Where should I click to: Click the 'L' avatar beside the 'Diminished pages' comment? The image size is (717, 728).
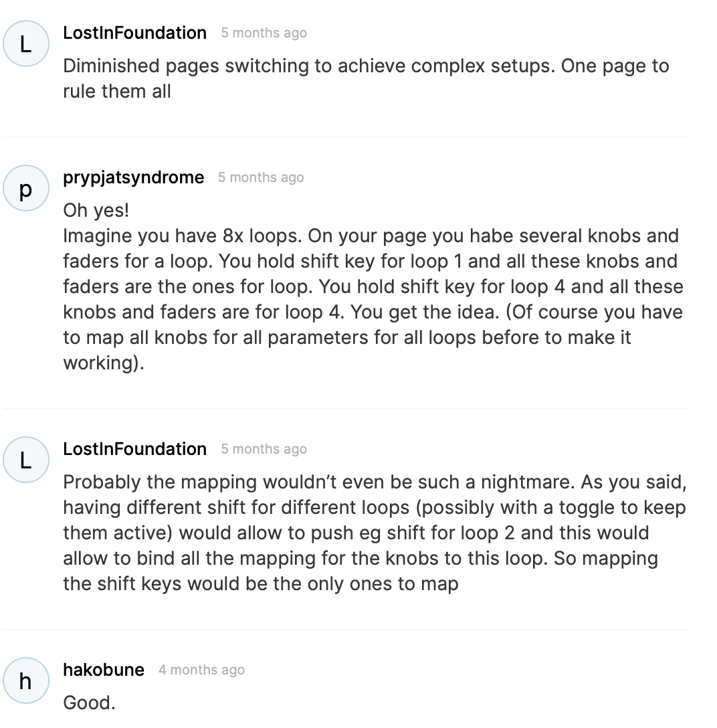pyautogui.click(x=26, y=43)
